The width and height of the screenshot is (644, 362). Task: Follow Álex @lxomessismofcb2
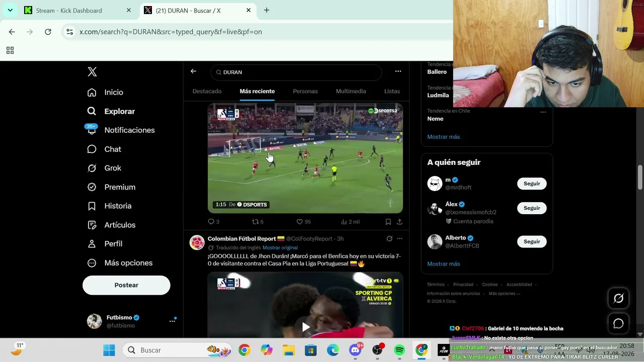click(x=532, y=208)
